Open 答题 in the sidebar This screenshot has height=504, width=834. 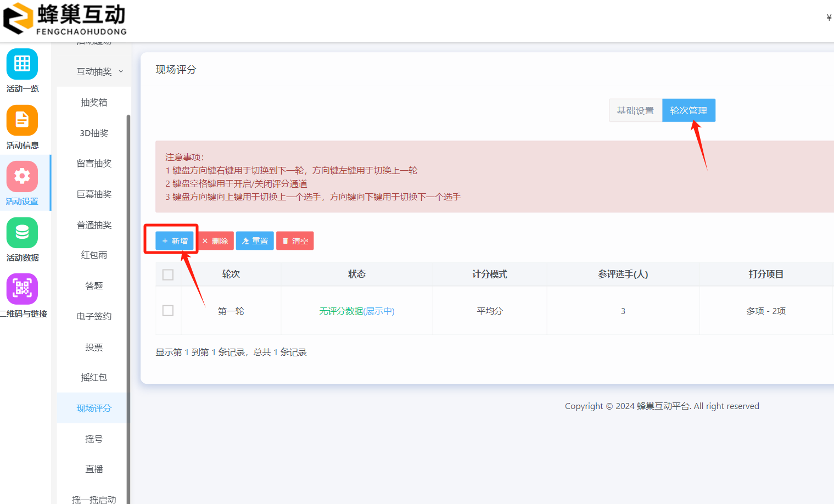pyautogui.click(x=94, y=286)
